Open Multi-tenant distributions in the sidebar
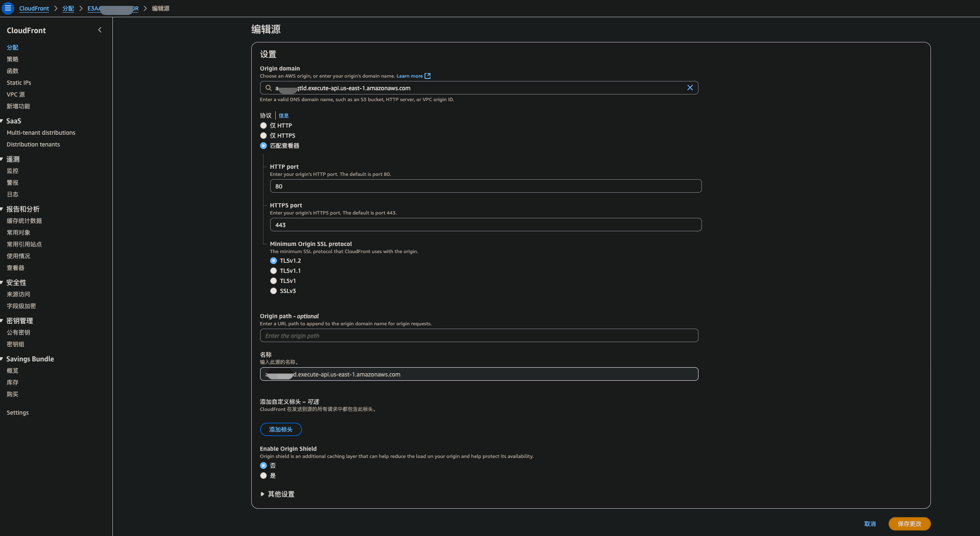 pos(41,133)
